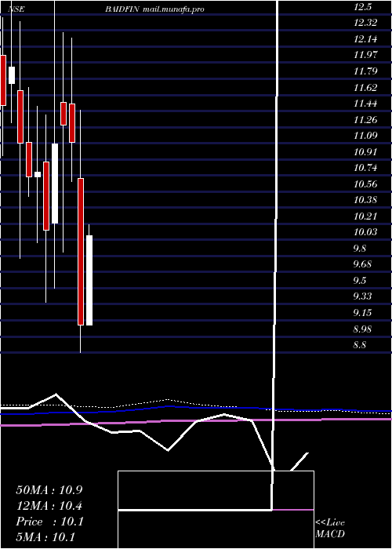Click the <<Live MACD label
Viewport: 392px width, 549px height.
coord(330,529)
